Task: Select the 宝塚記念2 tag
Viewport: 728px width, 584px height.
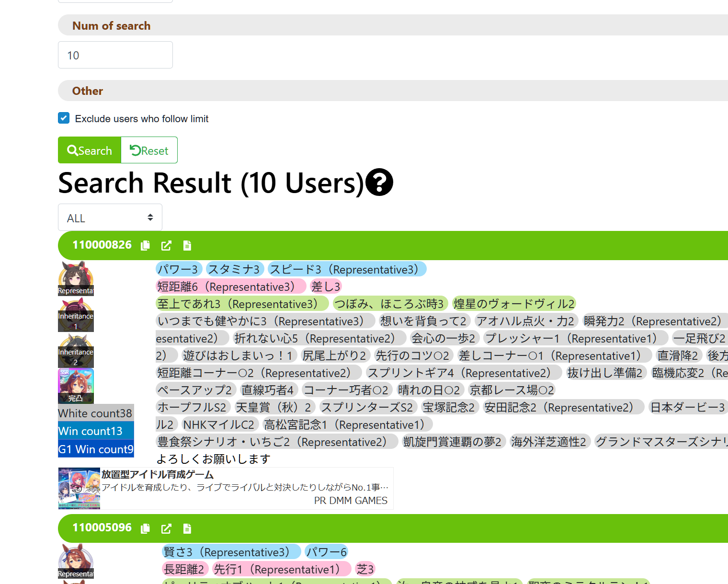Action: tap(449, 407)
